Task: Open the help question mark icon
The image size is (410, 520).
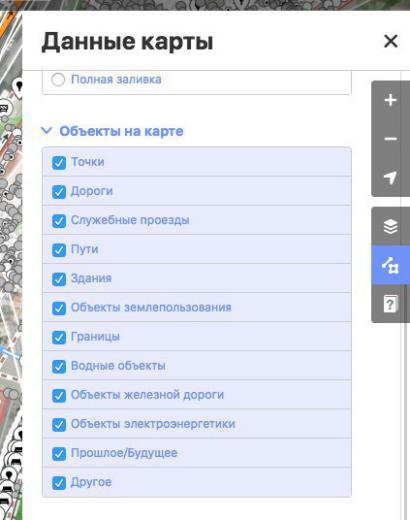Action: pyautogui.click(x=390, y=304)
